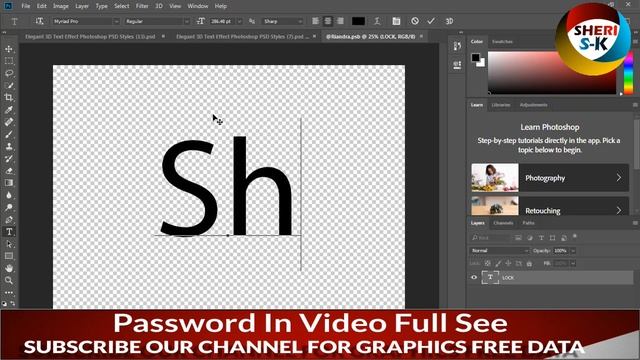Viewport: 640px width, 360px height.
Task: Select the Horizontal Type tool
Action: (x=9, y=232)
